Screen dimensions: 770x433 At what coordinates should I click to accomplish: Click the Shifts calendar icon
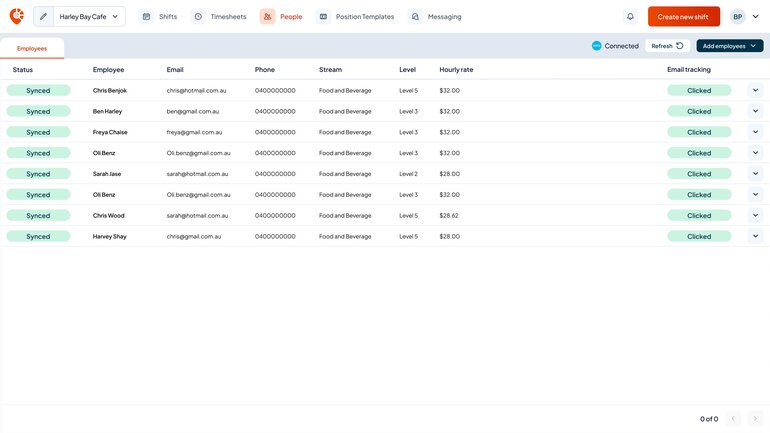(x=146, y=17)
